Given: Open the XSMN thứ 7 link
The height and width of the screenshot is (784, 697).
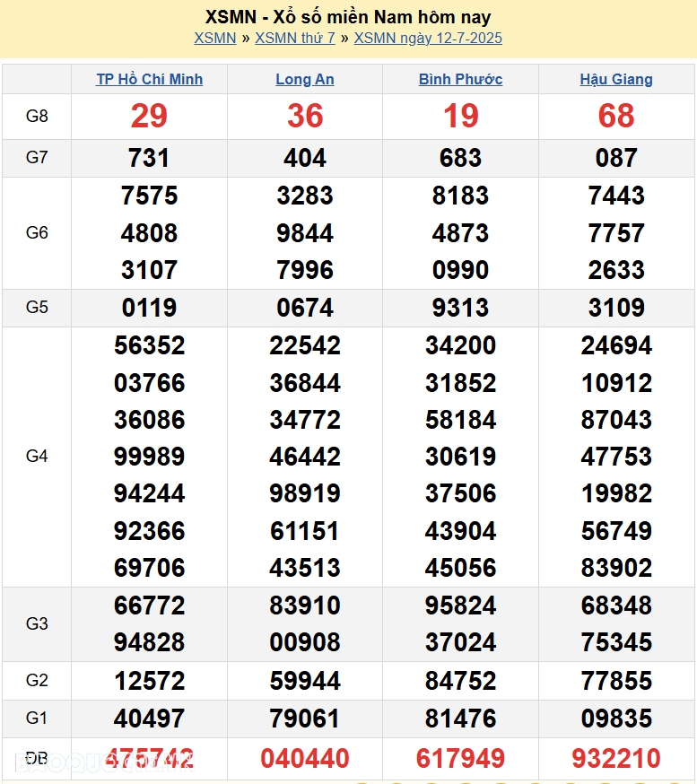Looking at the screenshot, I should click(294, 38).
